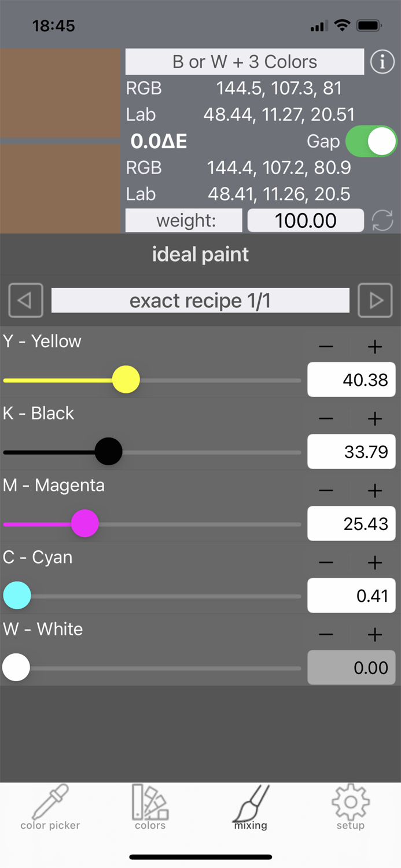Tap the info icon next to recipe name

[382, 61]
